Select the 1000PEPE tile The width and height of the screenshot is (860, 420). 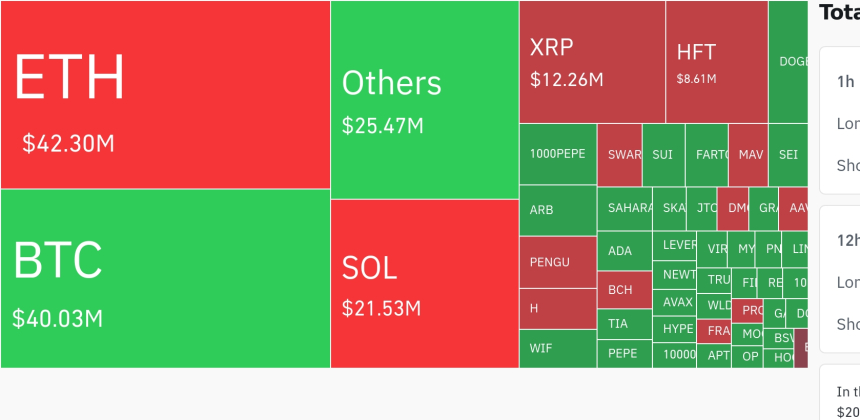click(x=557, y=154)
